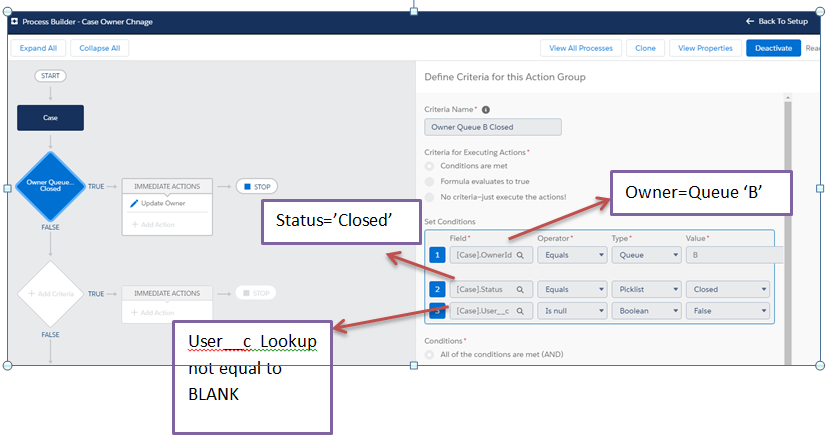Click condition row number 2 badge
Image resolution: width=835 pixels, height=441 pixels.
437,289
